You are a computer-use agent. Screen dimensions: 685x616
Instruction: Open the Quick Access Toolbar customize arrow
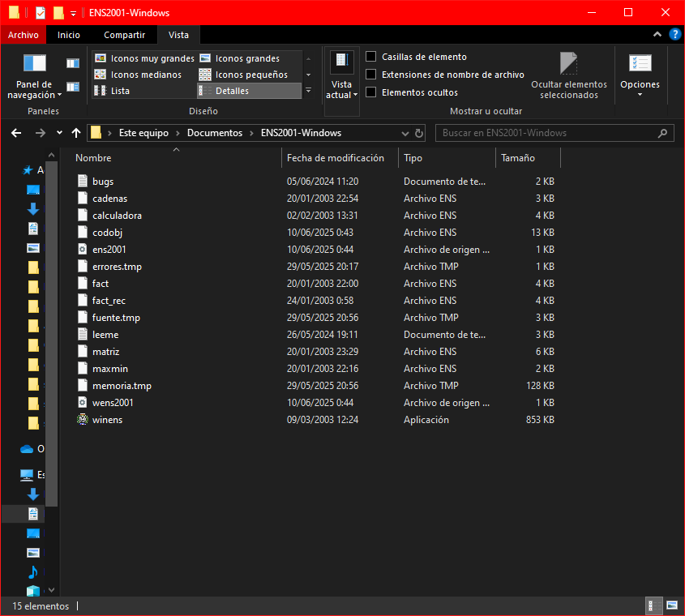[x=74, y=14]
